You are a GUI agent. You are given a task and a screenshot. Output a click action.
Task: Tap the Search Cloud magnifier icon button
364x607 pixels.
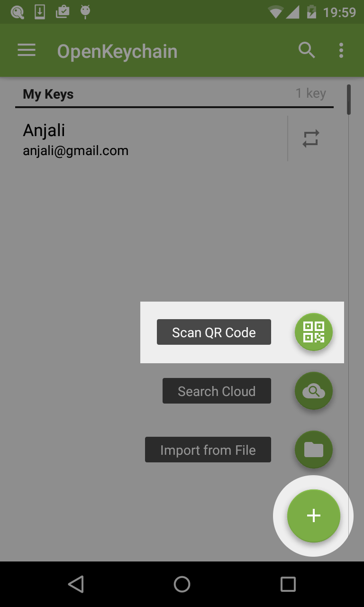314,391
